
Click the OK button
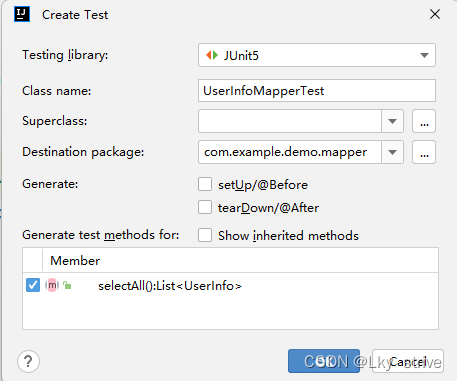pyautogui.click(x=324, y=361)
